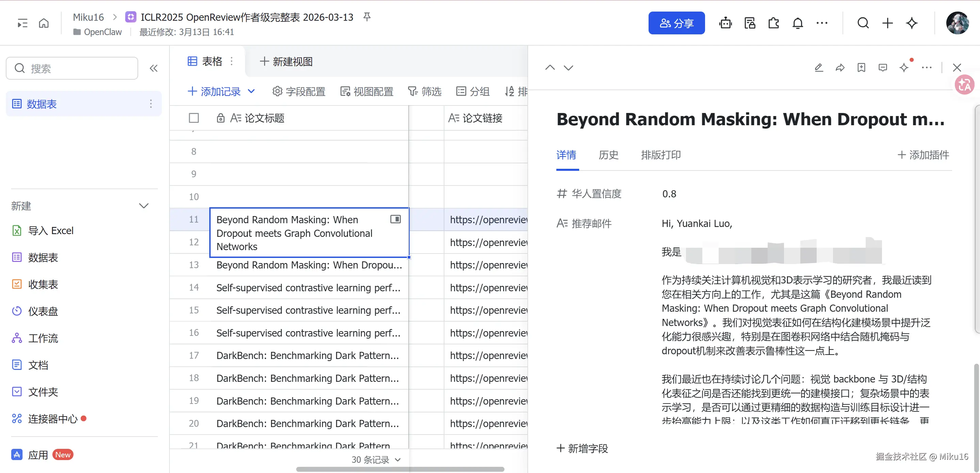
Task: Click the puzzle-piece plugins icon
Action: coord(773,23)
